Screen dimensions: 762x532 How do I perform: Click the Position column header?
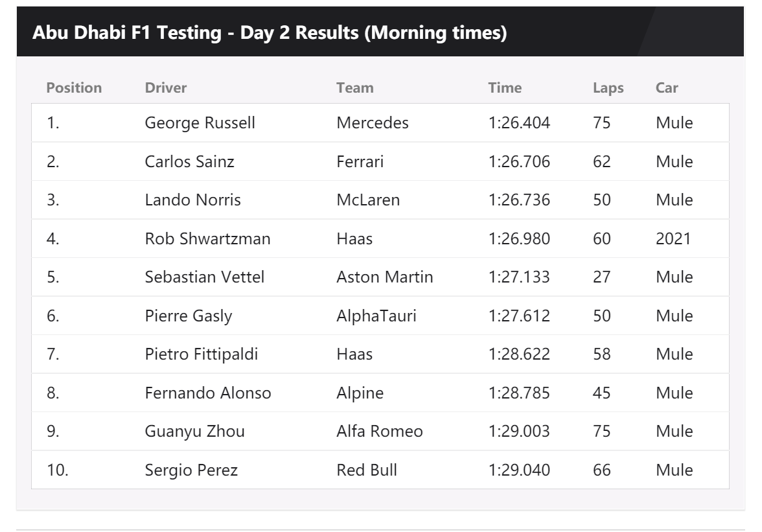(74, 87)
